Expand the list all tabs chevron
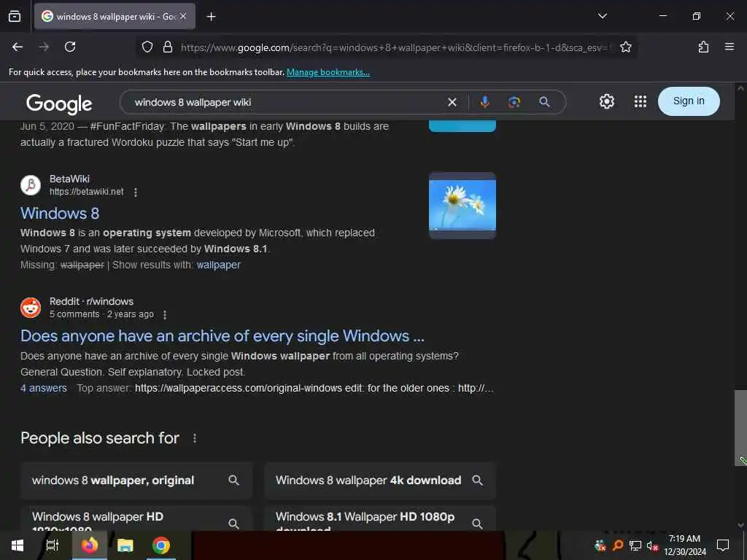 pyautogui.click(x=602, y=16)
